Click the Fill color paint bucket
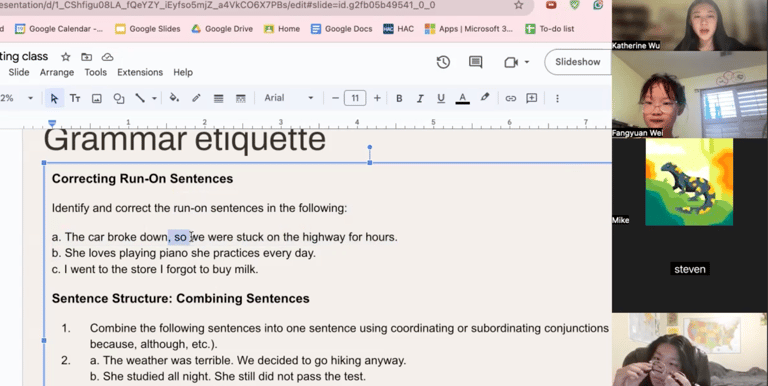 tap(174, 98)
